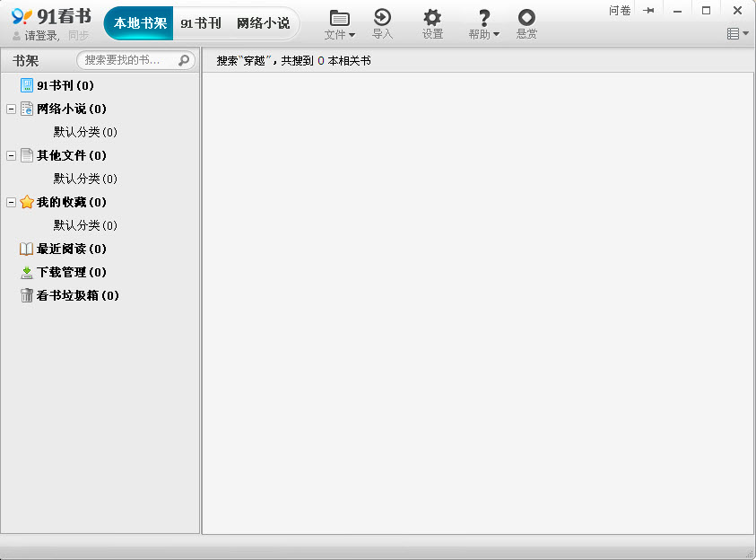756x560 pixels.
Task: Switch to the 网络小说 tab
Action: click(x=263, y=23)
